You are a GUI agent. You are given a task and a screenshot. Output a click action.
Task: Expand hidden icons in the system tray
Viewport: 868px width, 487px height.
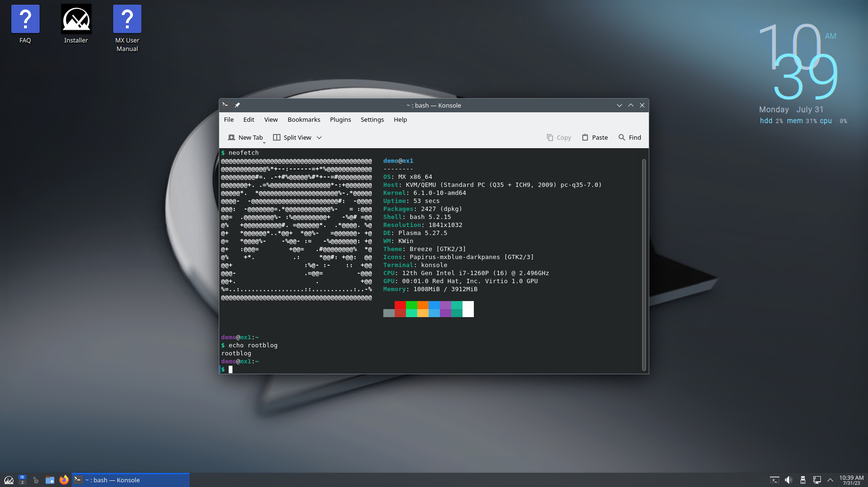click(x=830, y=480)
